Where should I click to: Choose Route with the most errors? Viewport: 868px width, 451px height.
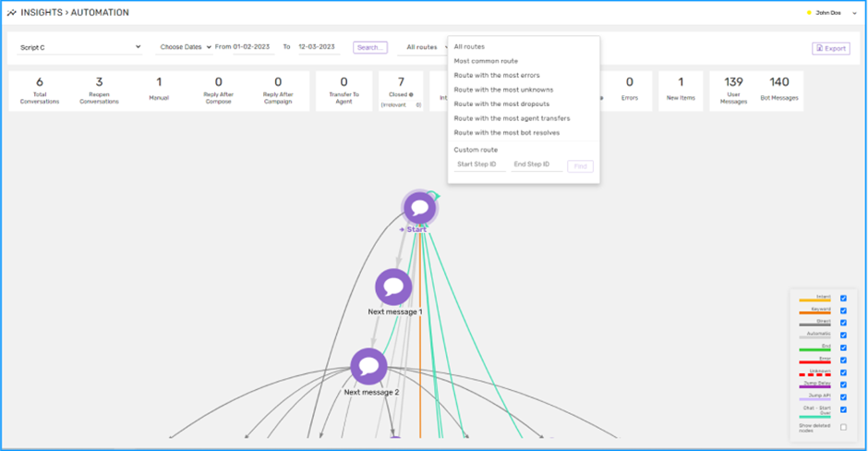[497, 76]
